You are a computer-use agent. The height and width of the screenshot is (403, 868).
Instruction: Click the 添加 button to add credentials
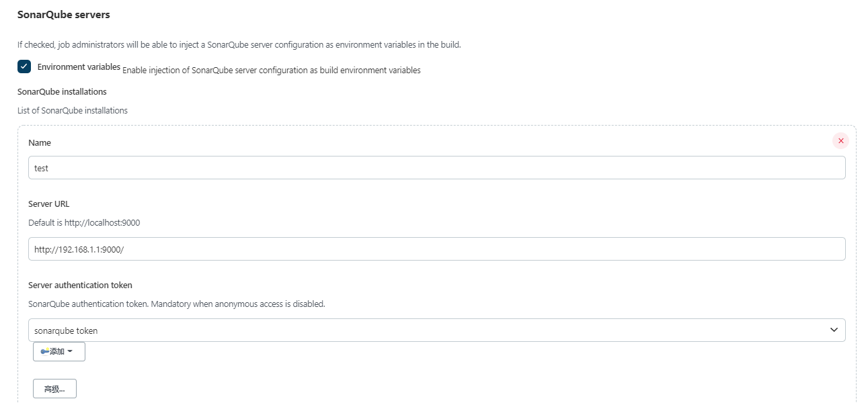pos(59,351)
